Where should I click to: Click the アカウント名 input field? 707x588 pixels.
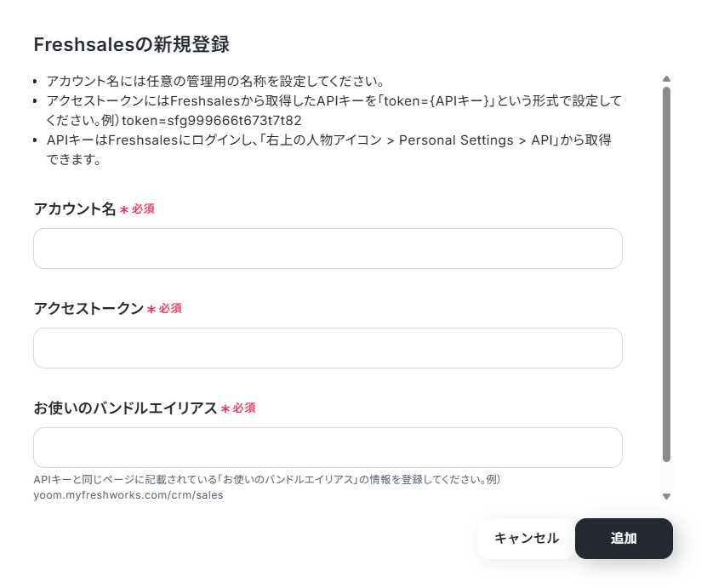[x=328, y=248]
